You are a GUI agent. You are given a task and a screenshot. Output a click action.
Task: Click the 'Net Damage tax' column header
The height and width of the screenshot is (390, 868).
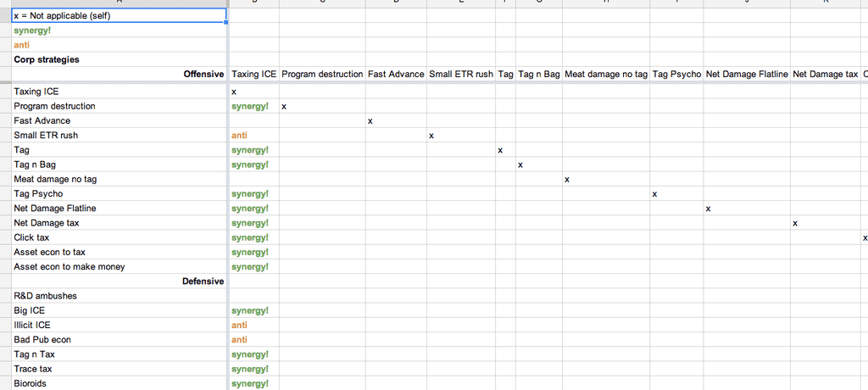[825, 75]
